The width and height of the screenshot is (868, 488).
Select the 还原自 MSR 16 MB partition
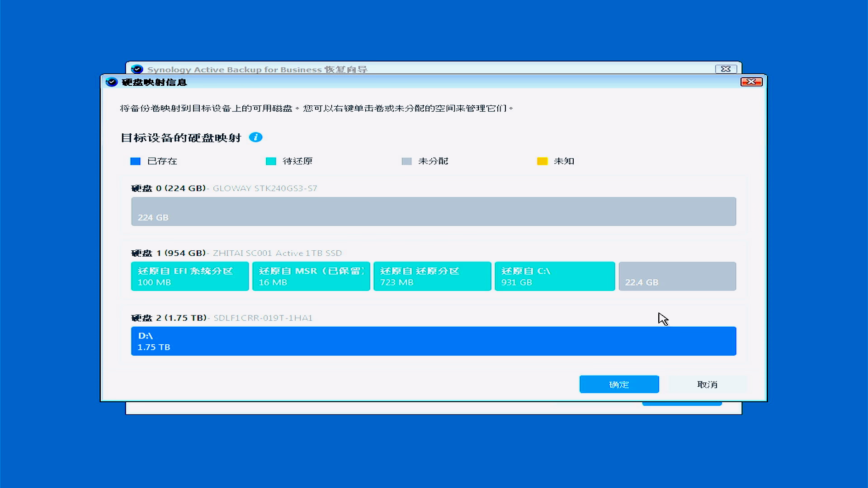[311, 276]
